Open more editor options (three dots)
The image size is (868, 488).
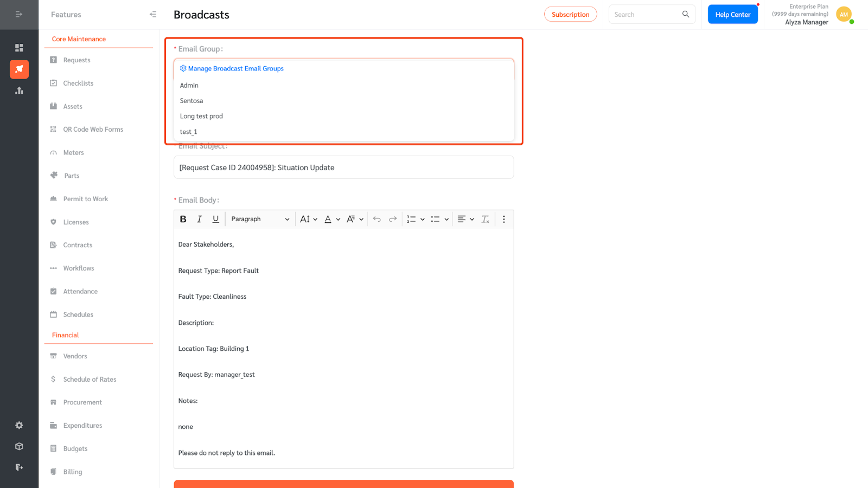[503, 219]
